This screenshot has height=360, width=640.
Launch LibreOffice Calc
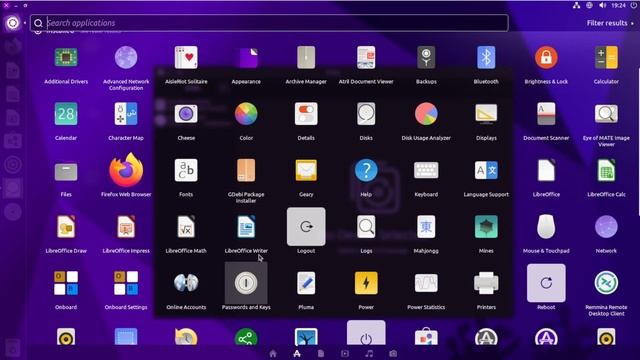[606, 171]
